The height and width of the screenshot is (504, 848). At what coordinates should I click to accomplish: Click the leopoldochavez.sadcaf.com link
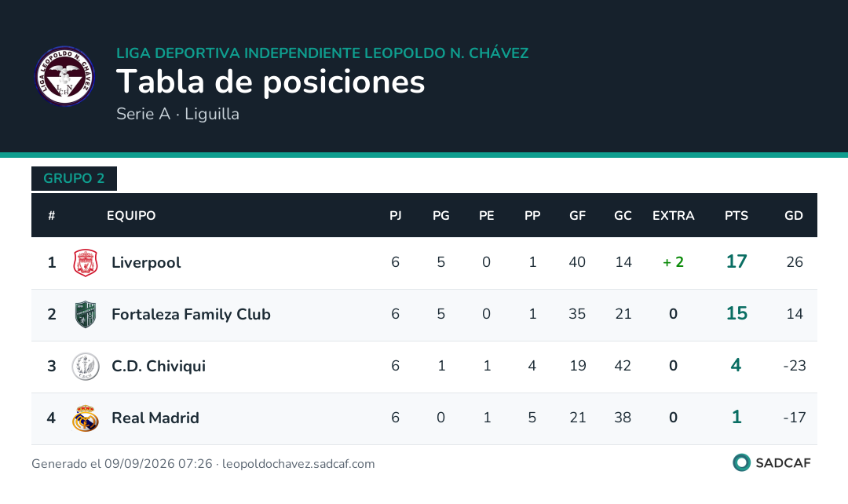click(298, 464)
